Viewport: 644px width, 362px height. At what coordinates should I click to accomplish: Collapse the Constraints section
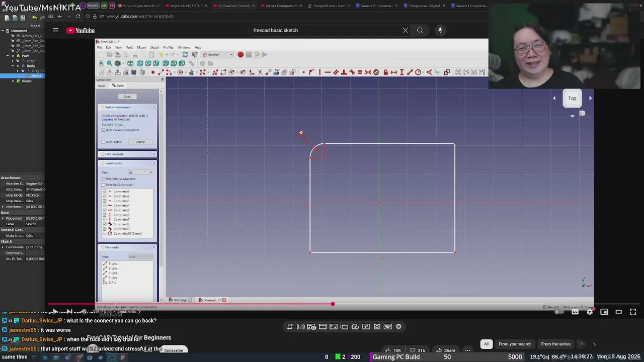(154, 163)
